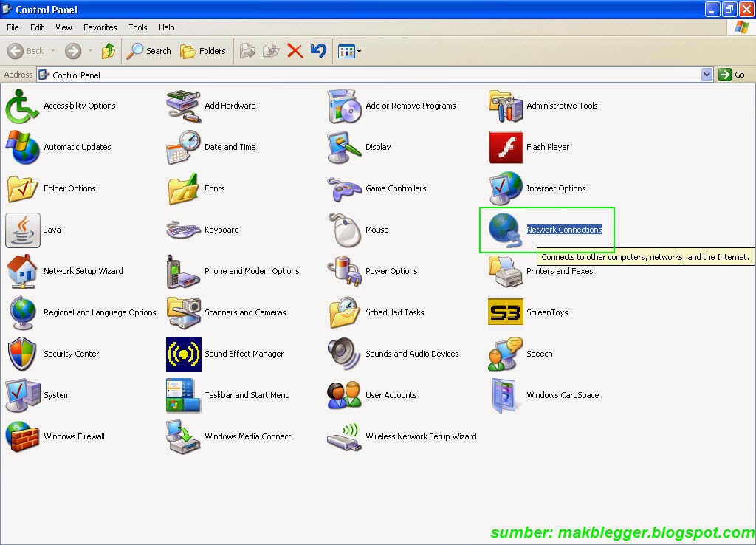Open User Accounts icon
The height and width of the screenshot is (545, 756).
(x=344, y=396)
